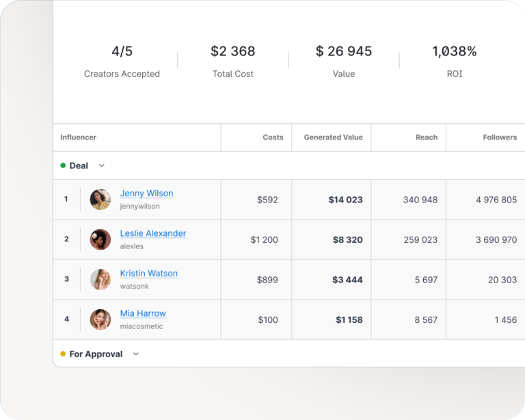
Task: Click Jenny Wilson's avatar photo
Action: [x=100, y=199]
